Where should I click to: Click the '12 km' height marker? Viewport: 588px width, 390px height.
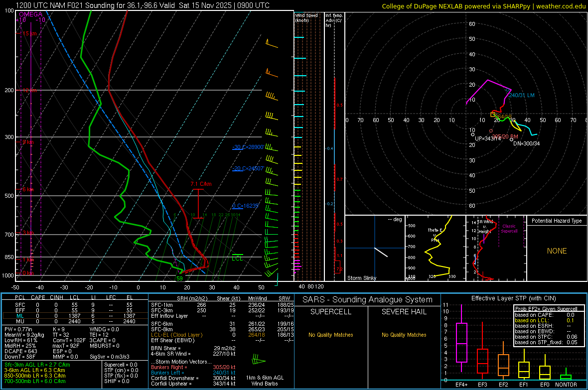click(29, 90)
